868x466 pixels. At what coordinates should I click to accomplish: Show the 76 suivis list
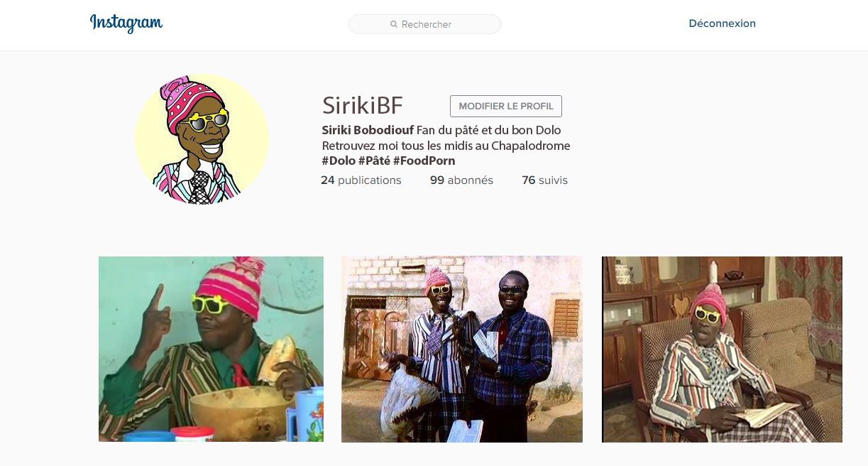click(x=544, y=180)
